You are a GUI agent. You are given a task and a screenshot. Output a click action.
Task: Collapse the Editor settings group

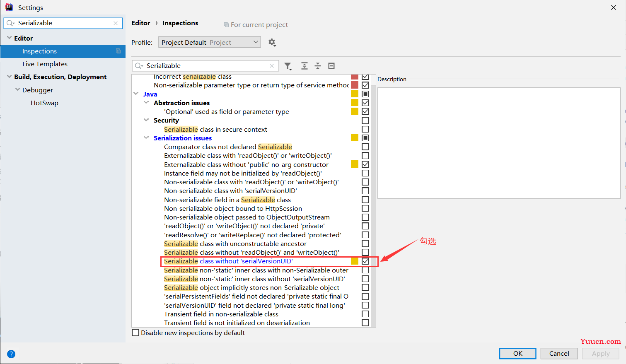9,38
